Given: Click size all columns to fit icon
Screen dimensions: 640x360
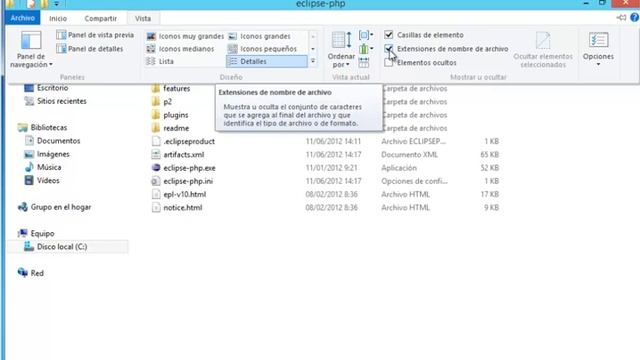Looking at the screenshot, I should pos(364,62).
